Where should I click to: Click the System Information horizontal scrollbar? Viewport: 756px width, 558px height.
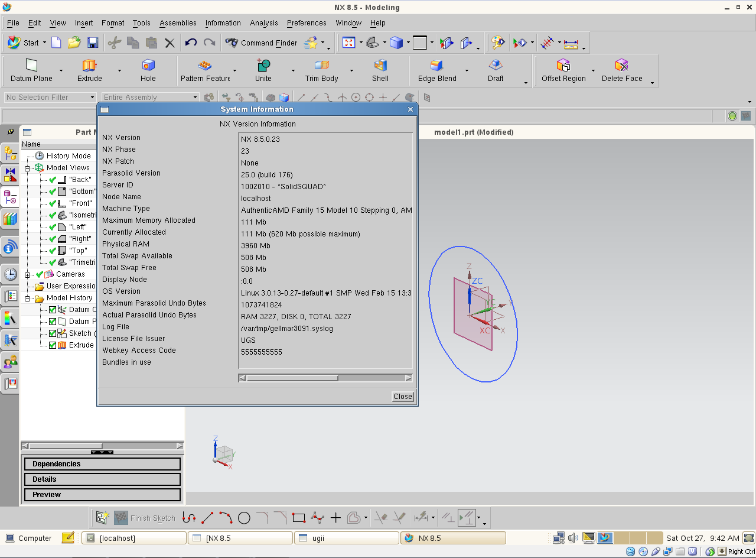click(x=292, y=378)
